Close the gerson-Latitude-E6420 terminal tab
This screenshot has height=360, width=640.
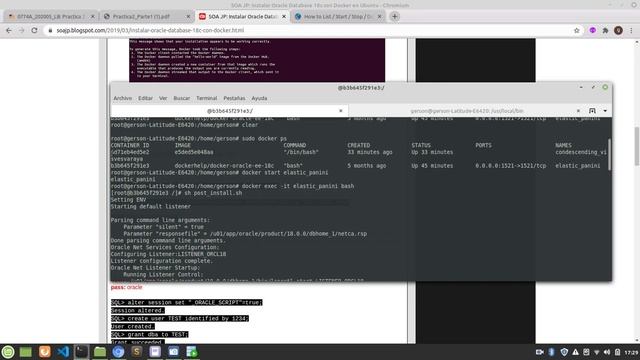(578, 111)
